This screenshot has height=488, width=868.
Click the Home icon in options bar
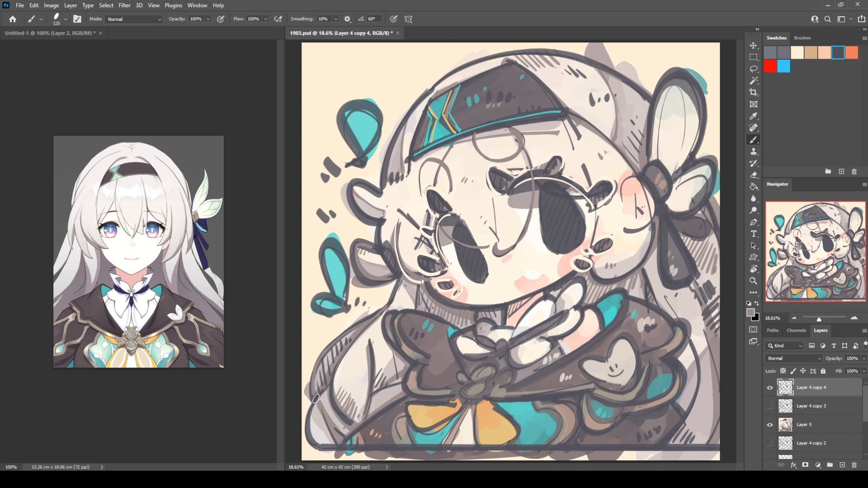click(x=13, y=19)
